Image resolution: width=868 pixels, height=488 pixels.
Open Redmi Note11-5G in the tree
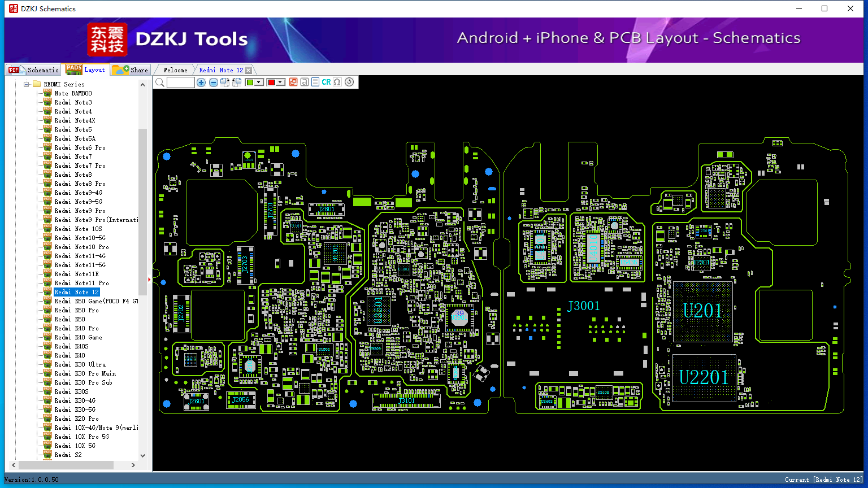pos(80,265)
